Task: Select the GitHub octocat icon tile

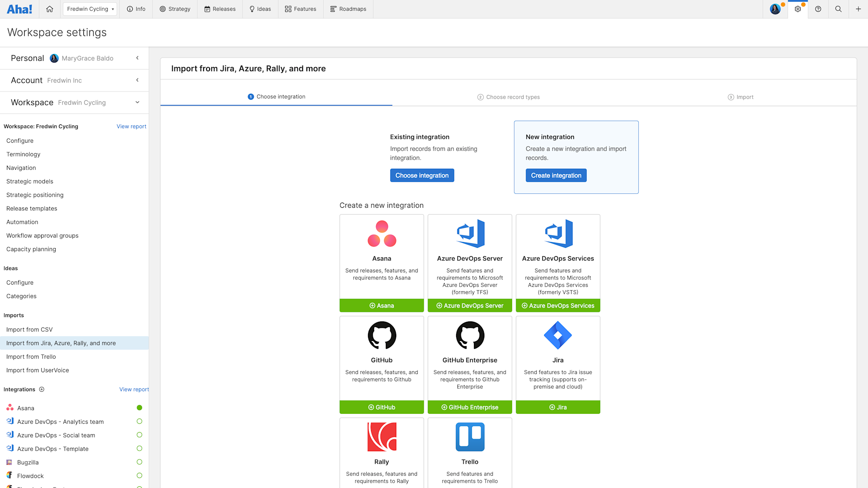Action: (x=381, y=336)
